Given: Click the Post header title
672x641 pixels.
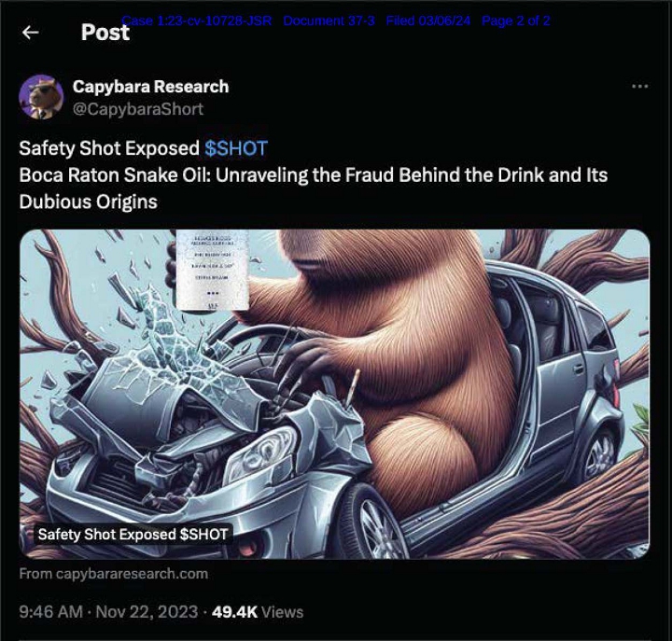Looking at the screenshot, I should click(105, 33).
